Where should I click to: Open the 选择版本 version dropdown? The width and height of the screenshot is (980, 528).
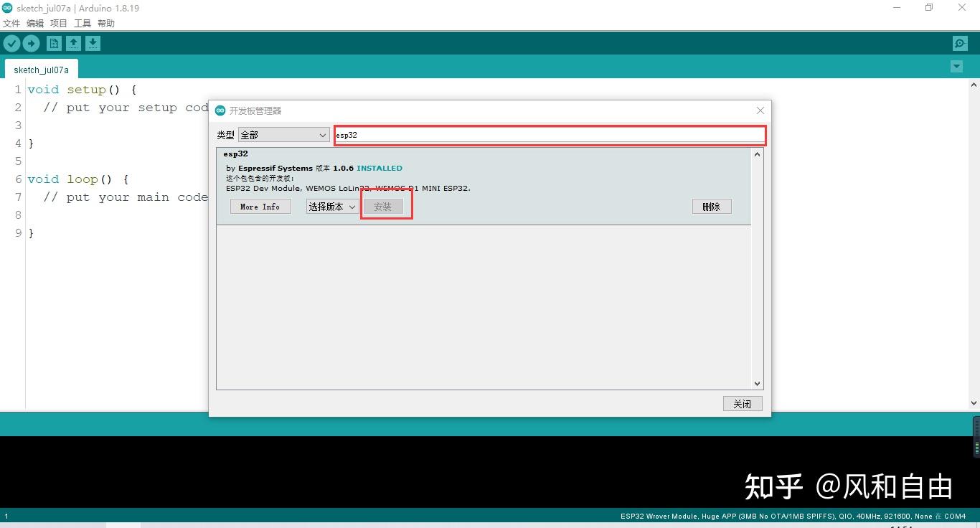(x=331, y=207)
